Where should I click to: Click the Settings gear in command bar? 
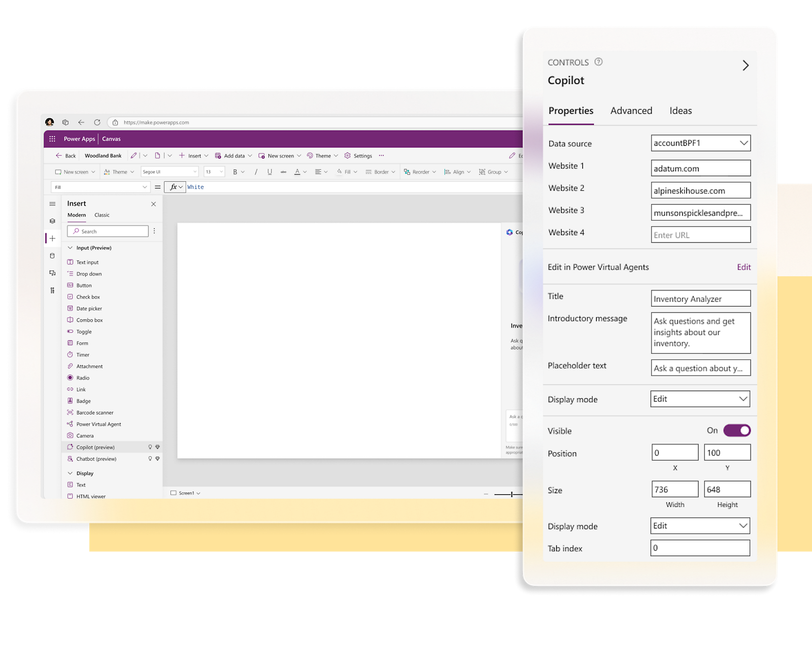point(358,156)
